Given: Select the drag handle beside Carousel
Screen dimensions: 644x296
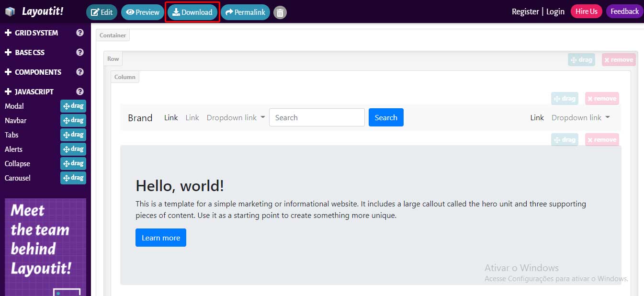Looking at the screenshot, I should (73, 178).
